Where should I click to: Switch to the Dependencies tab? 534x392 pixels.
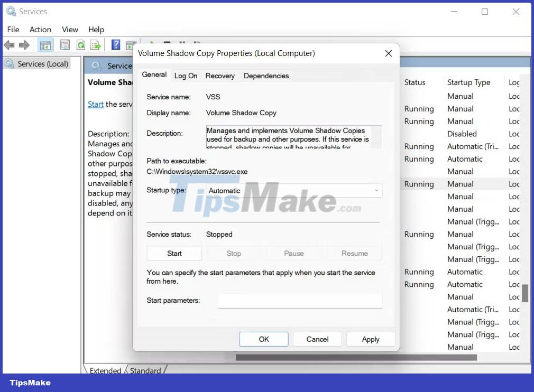point(266,76)
